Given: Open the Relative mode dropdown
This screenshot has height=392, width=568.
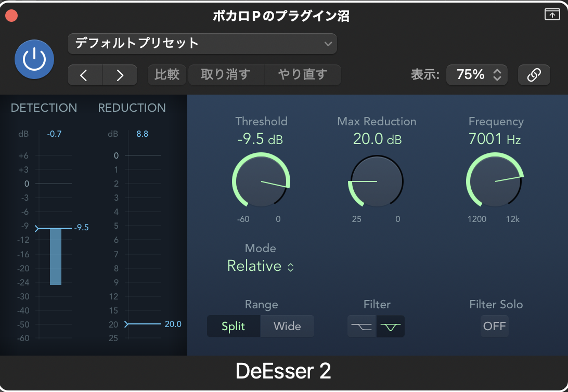Looking at the screenshot, I should click(x=261, y=266).
